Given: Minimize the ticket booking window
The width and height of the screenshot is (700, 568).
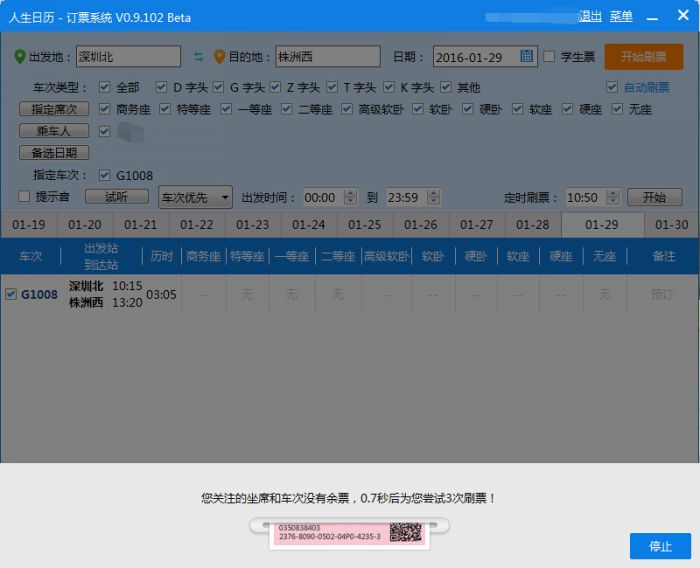Looking at the screenshot, I should tap(652, 17).
